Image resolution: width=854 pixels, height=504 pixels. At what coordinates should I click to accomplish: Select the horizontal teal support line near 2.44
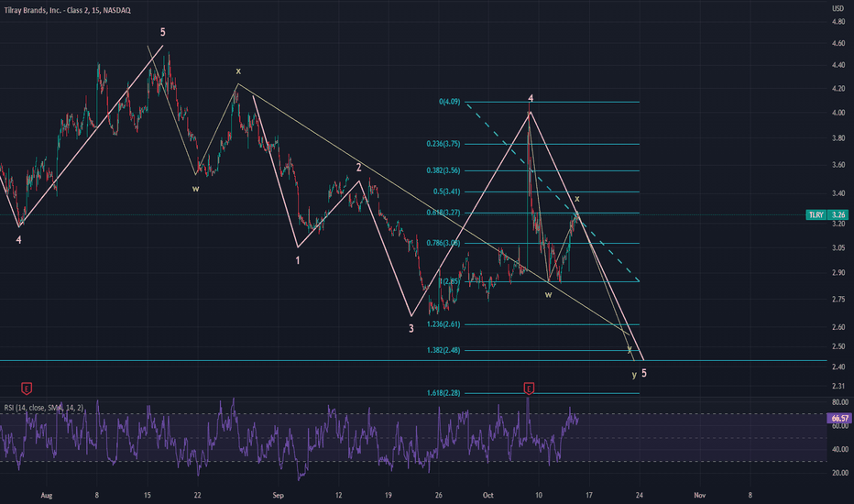(x=413, y=361)
